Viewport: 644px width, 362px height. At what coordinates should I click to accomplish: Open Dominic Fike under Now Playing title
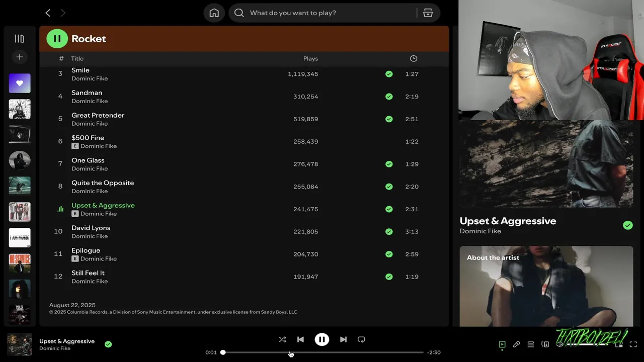(480, 231)
